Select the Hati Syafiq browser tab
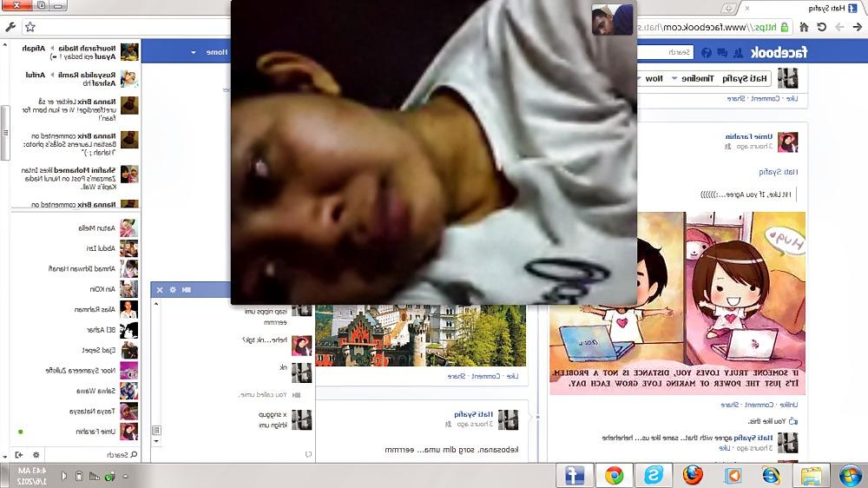 click(x=801, y=8)
